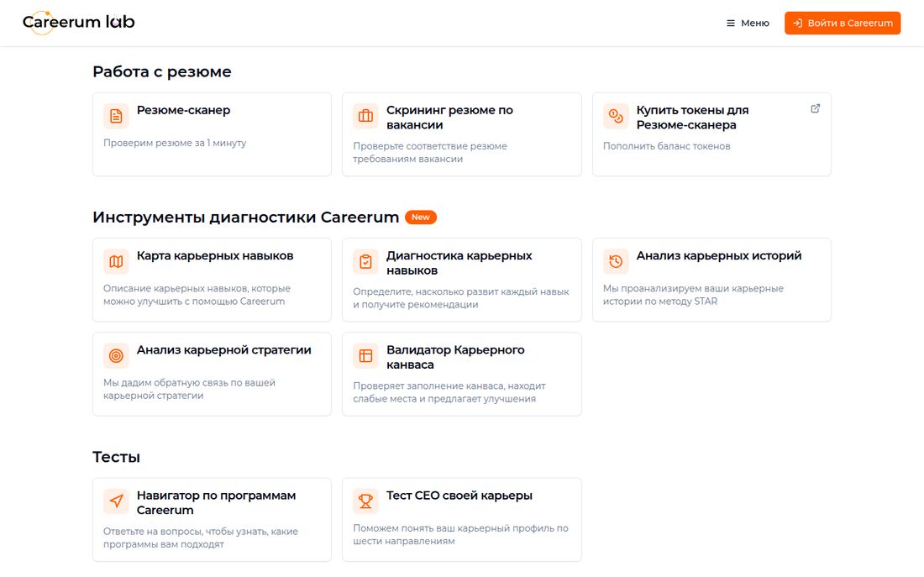Click description starting Описание карьерных навыков
924x577 pixels.
tap(197, 295)
